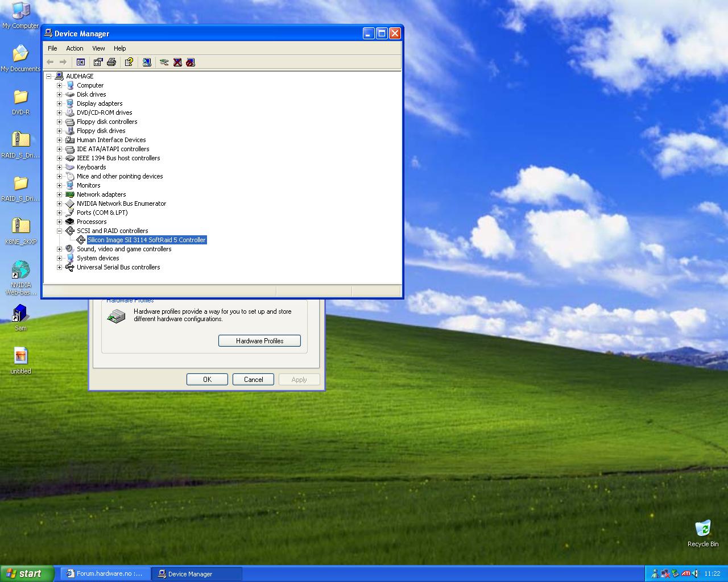
Task: Click Cancel in System Properties dialog
Action: click(253, 380)
